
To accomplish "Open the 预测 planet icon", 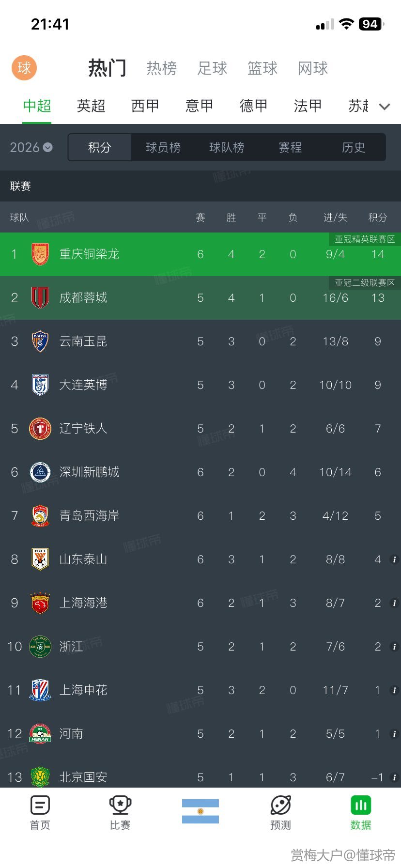I will (x=280, y=806).
